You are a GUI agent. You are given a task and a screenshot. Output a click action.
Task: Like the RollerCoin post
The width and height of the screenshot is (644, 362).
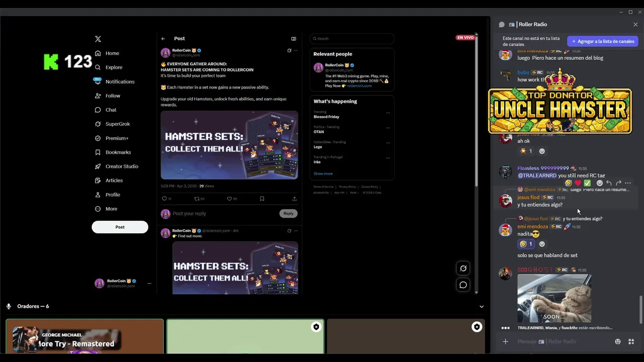(229, 199)
